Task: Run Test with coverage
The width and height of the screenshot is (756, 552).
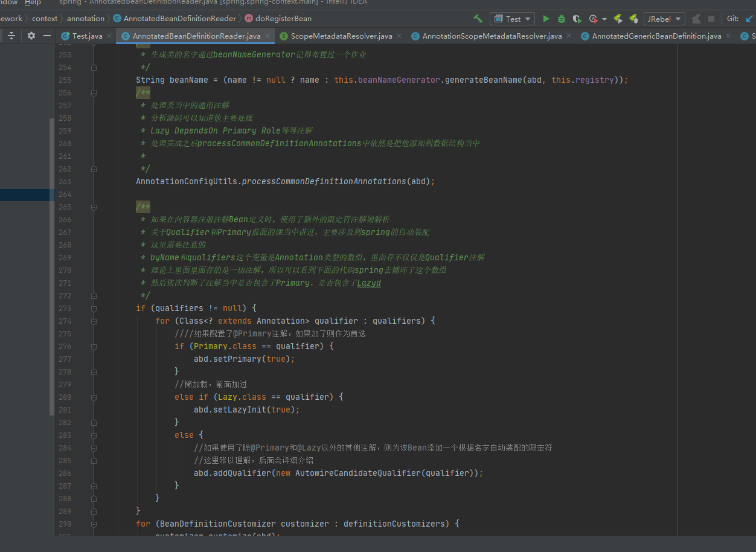Action: tap(577, 19)
